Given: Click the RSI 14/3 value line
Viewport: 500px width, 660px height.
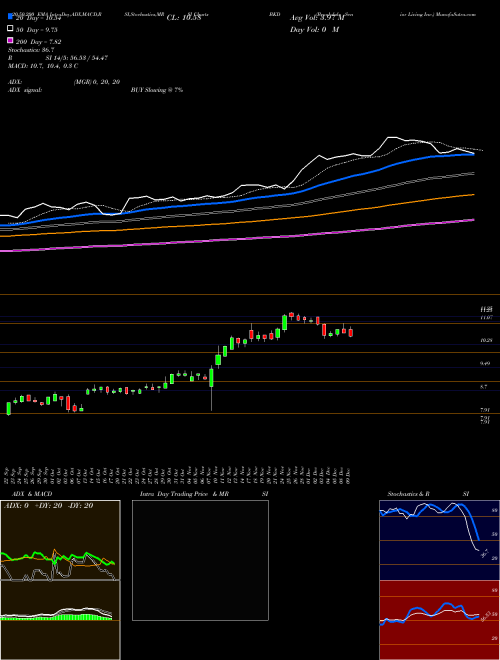Looking at the screenshot, I should pyautogui.click(x=58, y=58).
